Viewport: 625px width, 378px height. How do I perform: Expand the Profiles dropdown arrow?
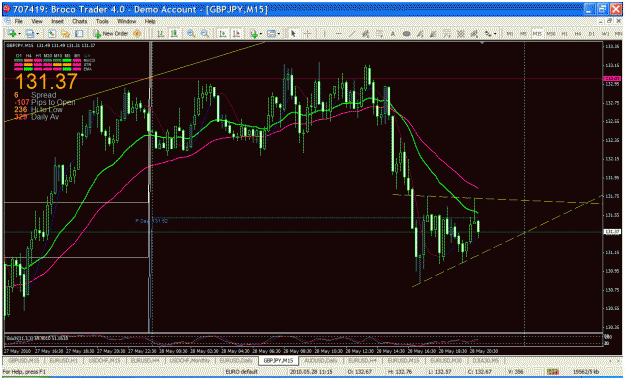37,34
